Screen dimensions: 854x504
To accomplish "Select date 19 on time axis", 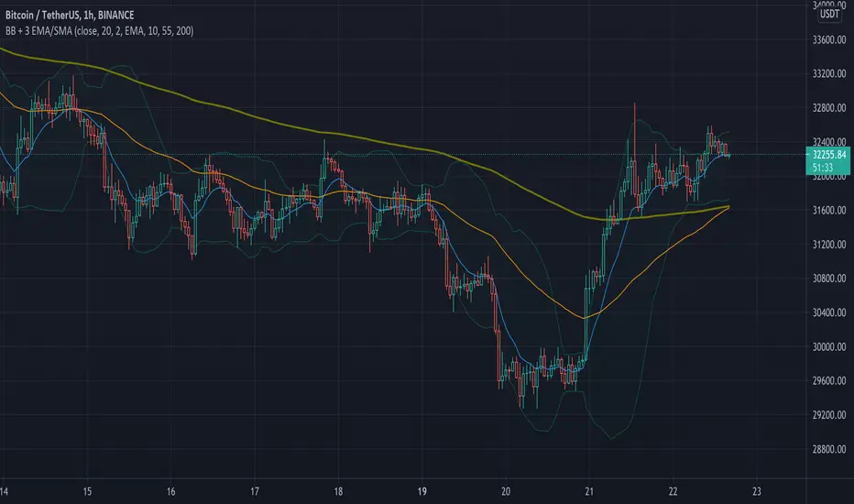I will 422,490.
